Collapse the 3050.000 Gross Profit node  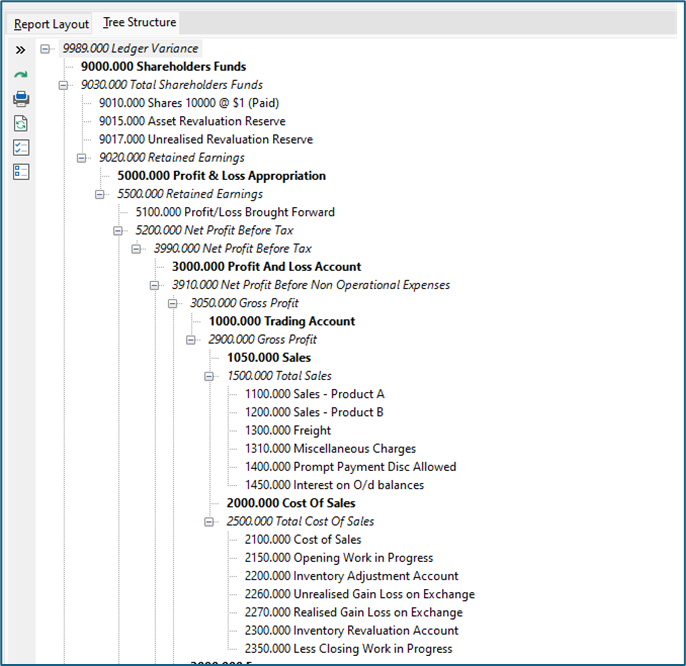click(173, 303)
